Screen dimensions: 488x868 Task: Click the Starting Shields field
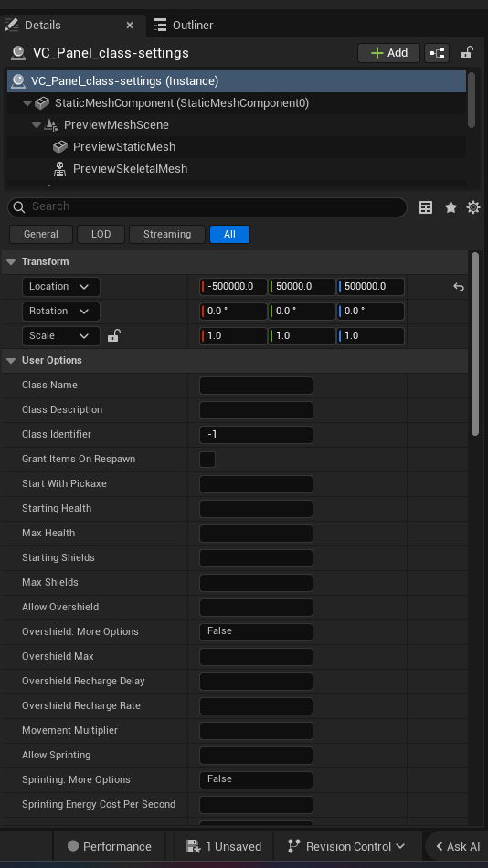click(x=256, y=558)
